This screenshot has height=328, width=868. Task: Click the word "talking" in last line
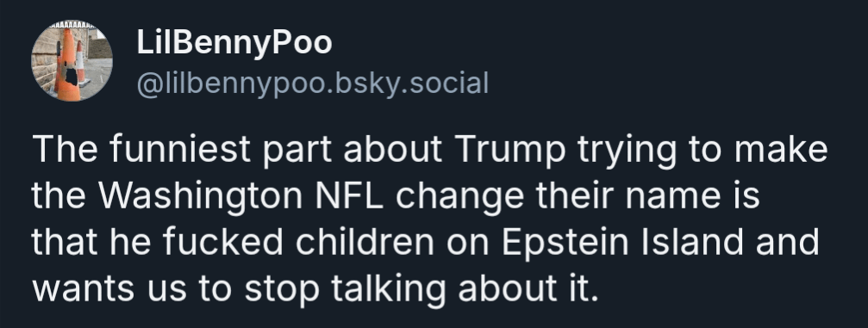click(388, 290)
